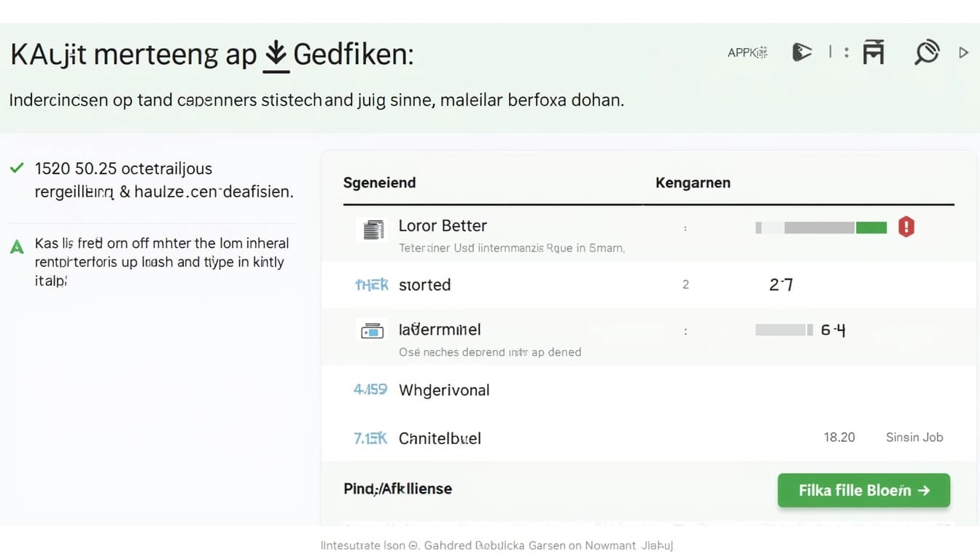Open the Sinsin Job link
Viewport: 980px width, 560px height.
pos(914,437)
